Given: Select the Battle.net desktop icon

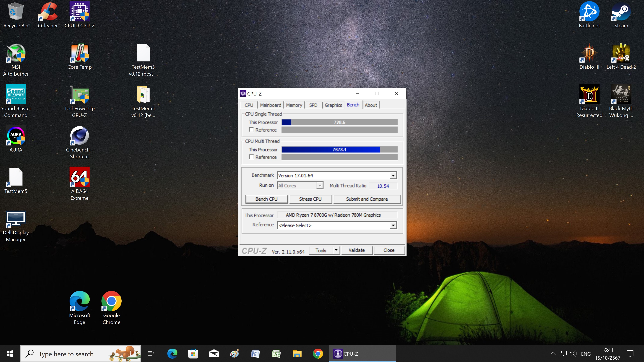Looking at the screenshot, I should [x=589, y=15].
